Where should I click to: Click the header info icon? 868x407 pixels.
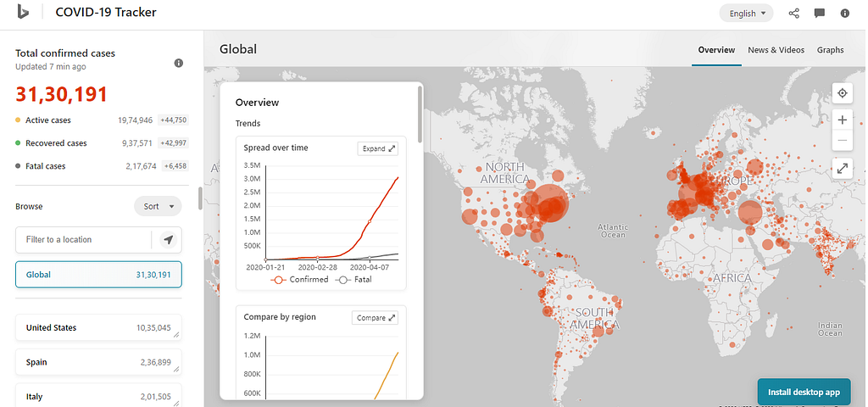845,14
